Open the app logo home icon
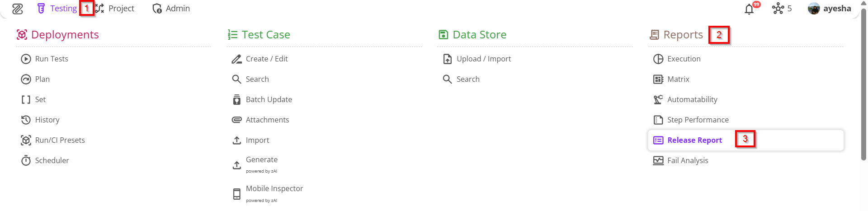This screenshot has width=868, height=211. (18, 9)
